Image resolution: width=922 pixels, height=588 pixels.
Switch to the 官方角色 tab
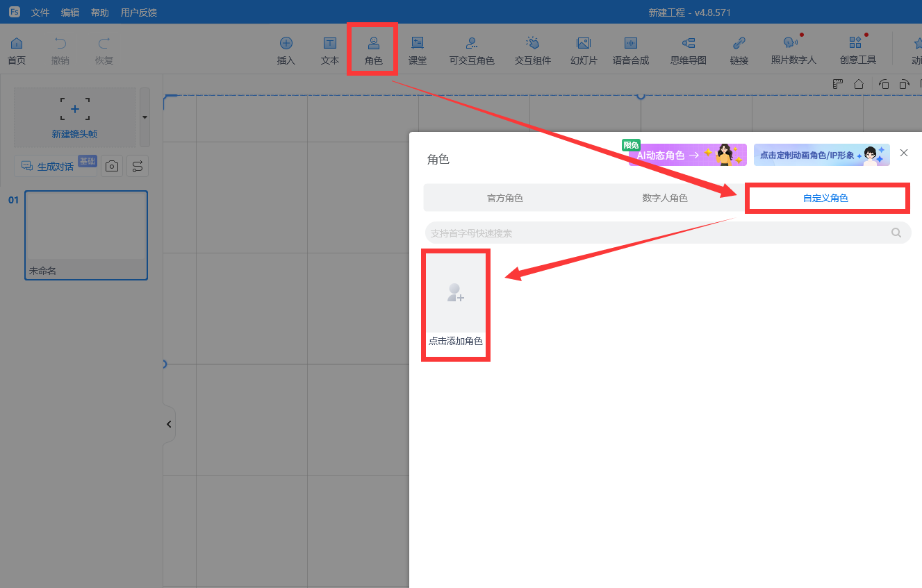504,198
